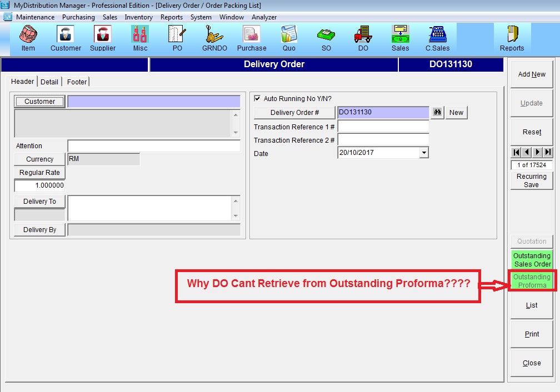Click the Transaction Reference 1 input field
This screenshot has width=560, height=392.
tap(383, 127)
